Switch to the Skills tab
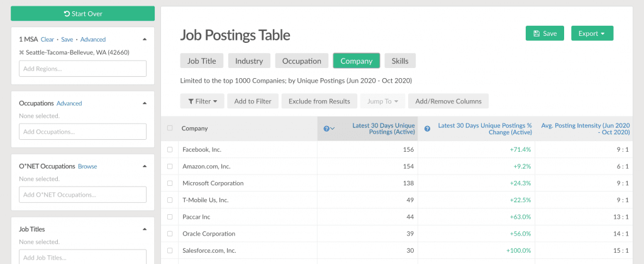This screenshot has width=644, height=264. point(399,61)
